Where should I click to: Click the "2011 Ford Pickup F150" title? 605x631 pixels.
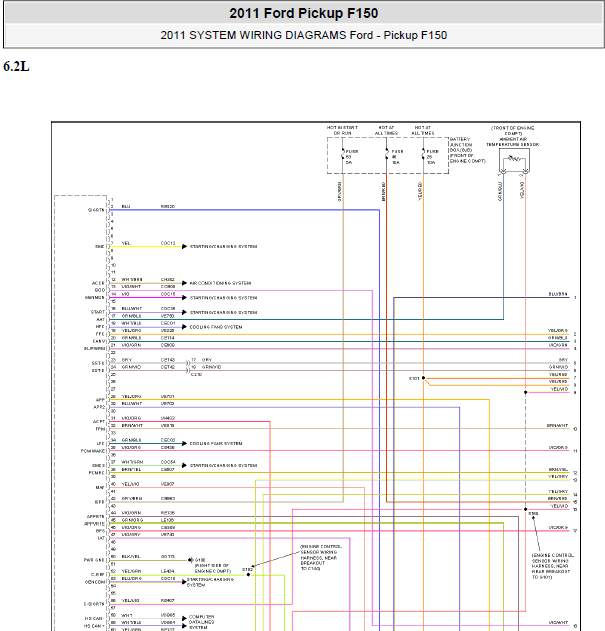click(x=304, y=13)
